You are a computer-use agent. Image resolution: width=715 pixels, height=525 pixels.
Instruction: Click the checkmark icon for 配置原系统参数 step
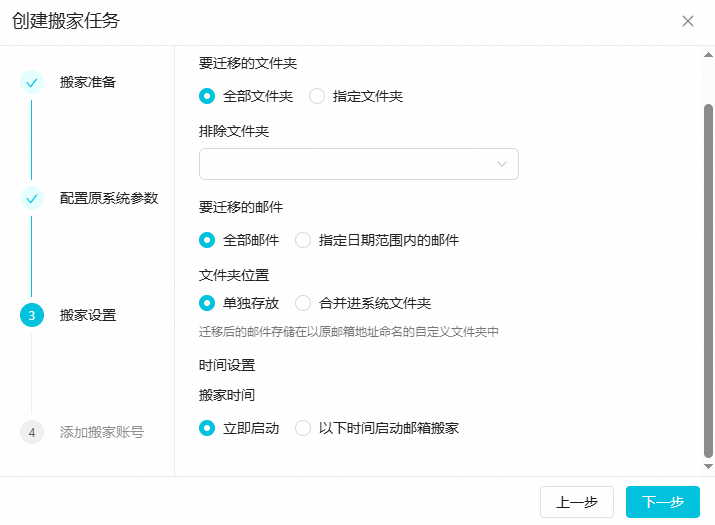pyautogui.click(x=32, y=199)
